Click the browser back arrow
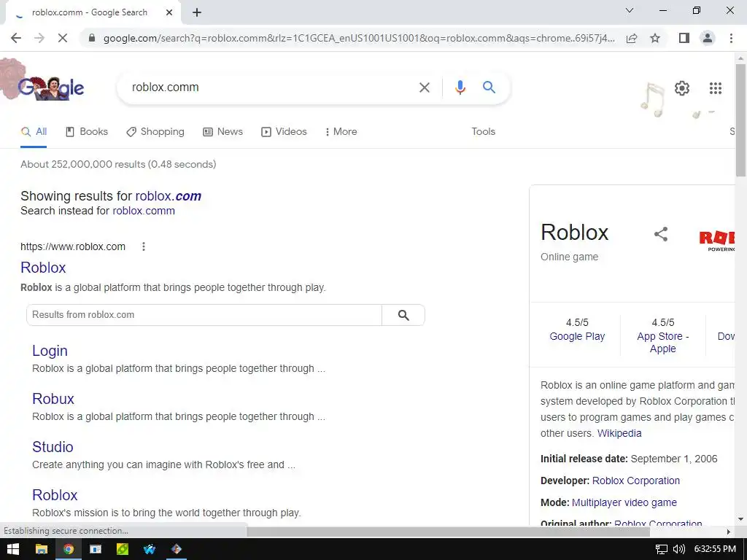Screen dimensions: 747x560 tap(16, 38)
